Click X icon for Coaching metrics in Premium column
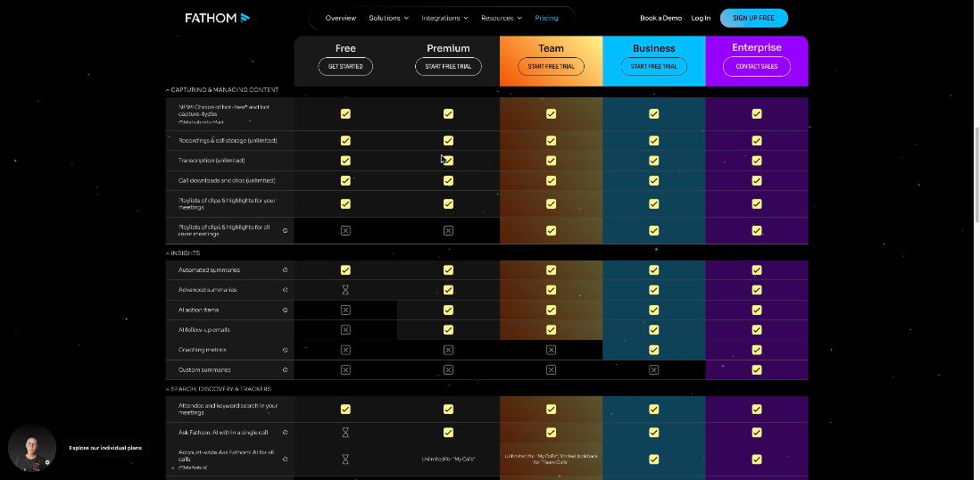This screenshot has width=980, height=480. point(448,350)
